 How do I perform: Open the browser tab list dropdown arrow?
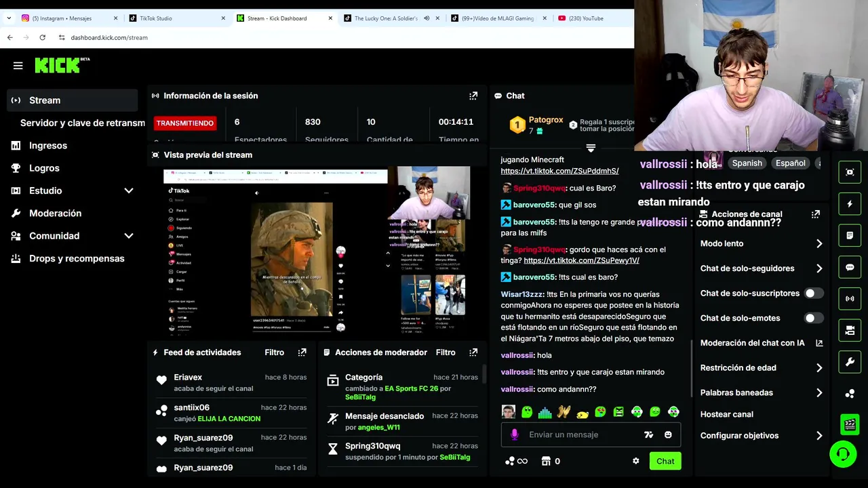9,18
